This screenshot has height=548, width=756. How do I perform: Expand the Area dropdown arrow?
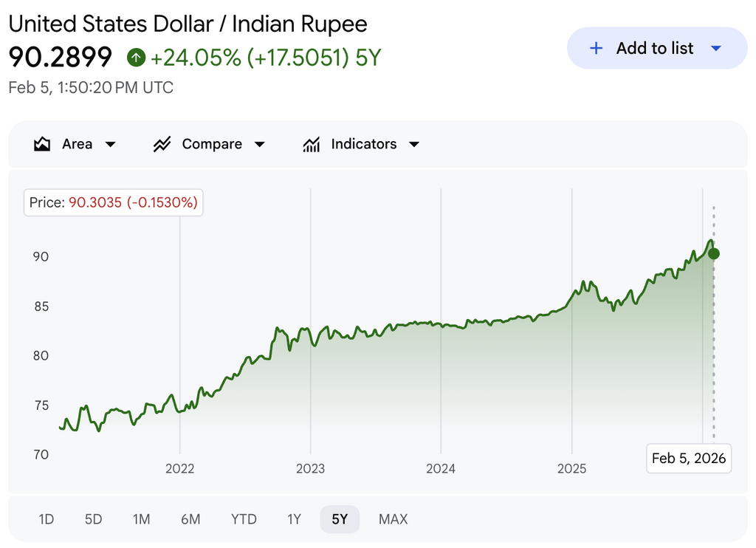tap(111, 144)
